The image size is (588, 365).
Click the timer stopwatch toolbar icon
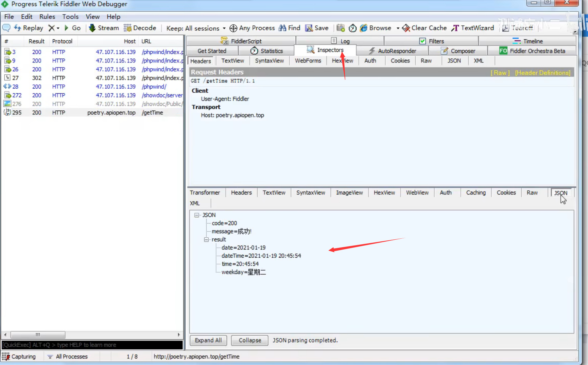[x=353, y=28]
